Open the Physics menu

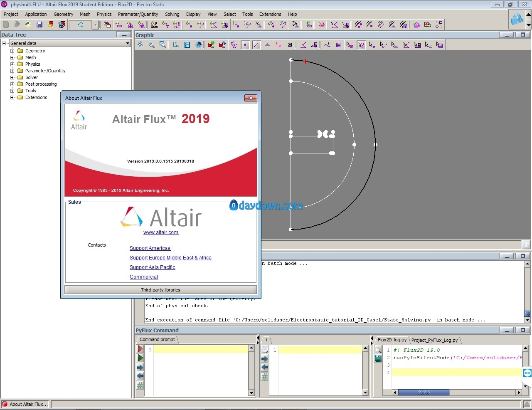click(104, 14)
